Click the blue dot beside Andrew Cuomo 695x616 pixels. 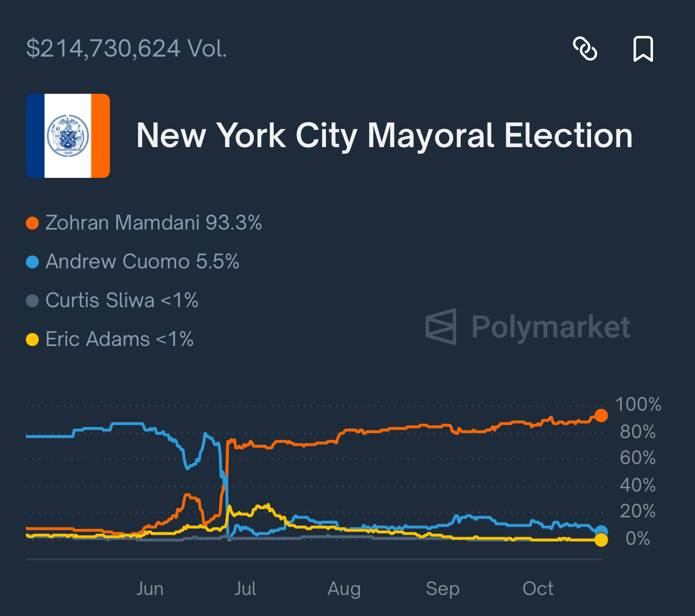coord(32,261)
